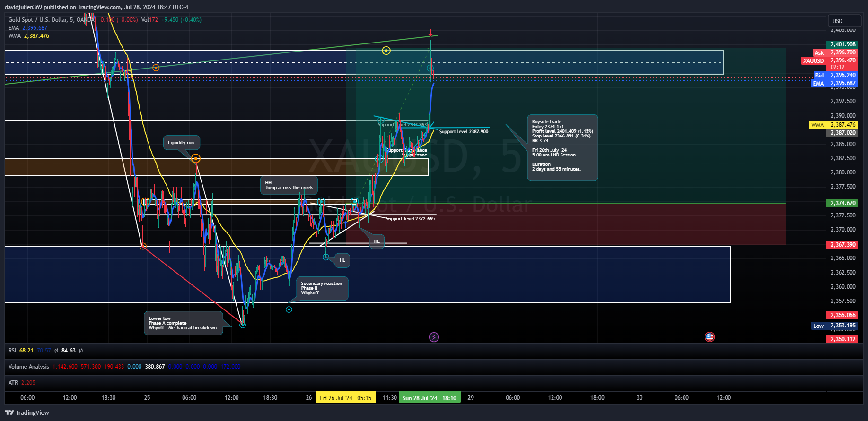Click the red down arrow above price spike
Screen dimensions: 868x421
coord(430,33)
